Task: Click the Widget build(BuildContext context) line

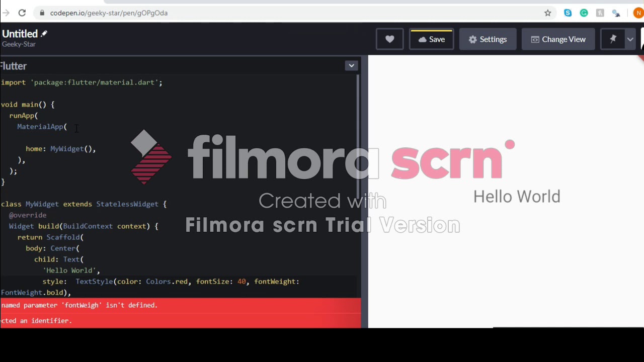Action: (84, 226)
